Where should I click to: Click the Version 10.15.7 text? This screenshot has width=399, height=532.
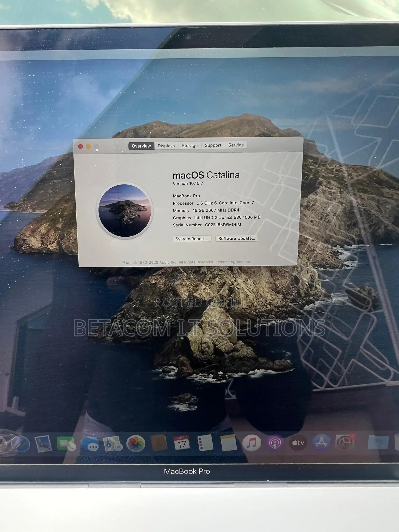pyautogui.click(x=188, y=183)
